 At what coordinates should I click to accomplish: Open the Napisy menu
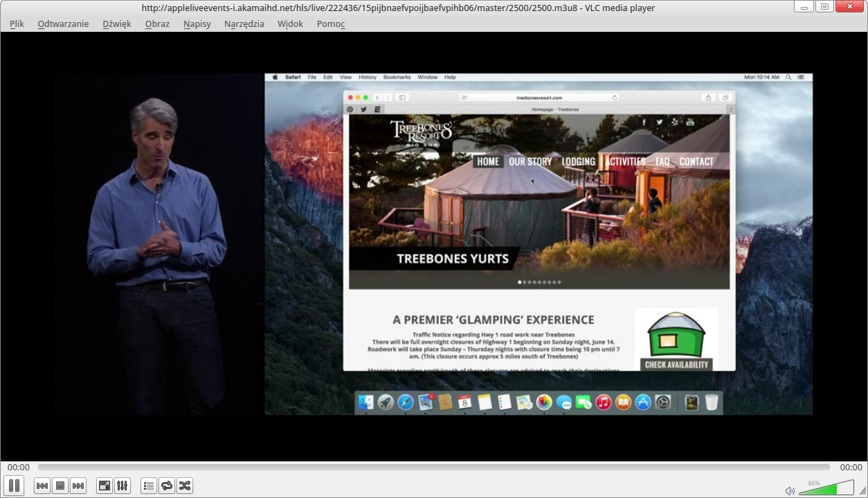point(197,24)
